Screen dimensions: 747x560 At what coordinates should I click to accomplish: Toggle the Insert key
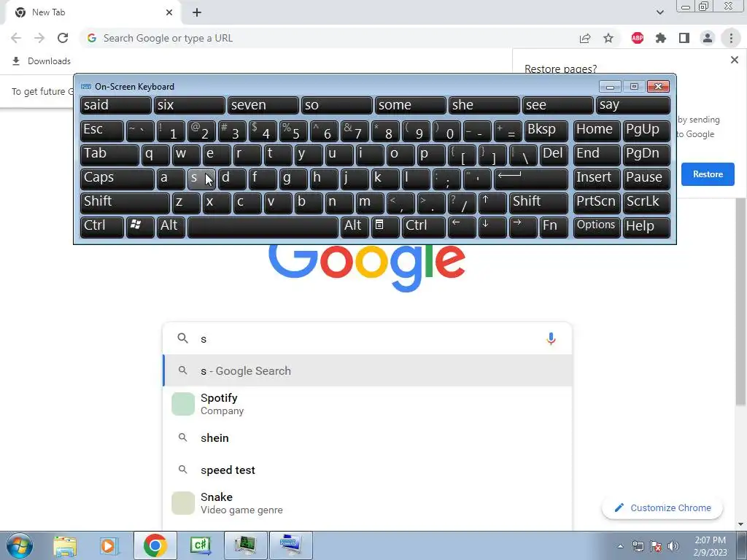pyautogui.click(x=597, y=178)
